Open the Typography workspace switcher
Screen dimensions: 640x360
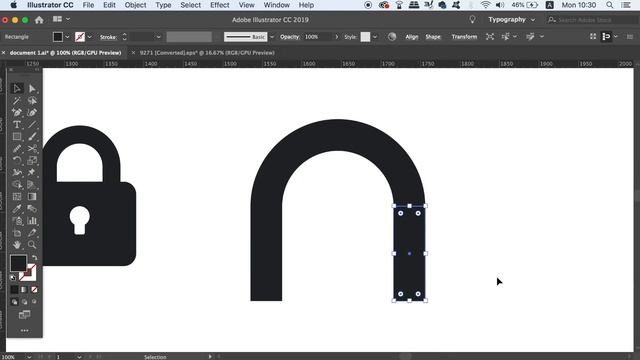point(511,20)
